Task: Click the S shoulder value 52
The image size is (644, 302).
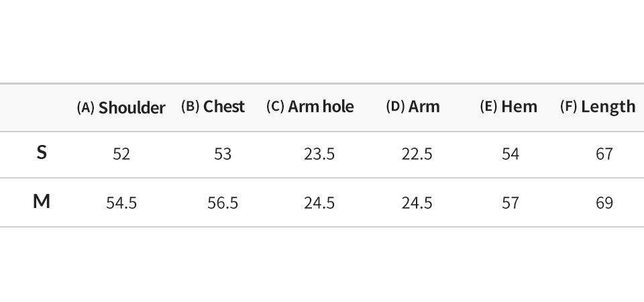Action: pos(121,154)
